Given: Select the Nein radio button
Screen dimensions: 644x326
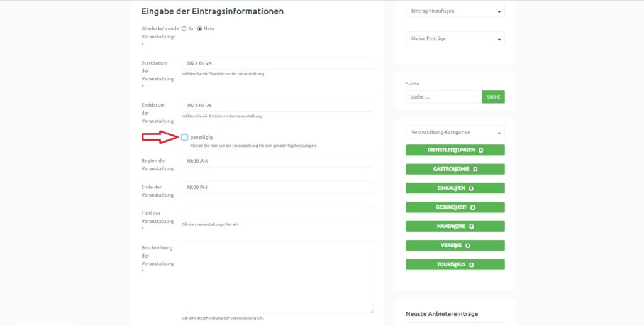Looking at the screenshot, I should click(x=199, y=29).
